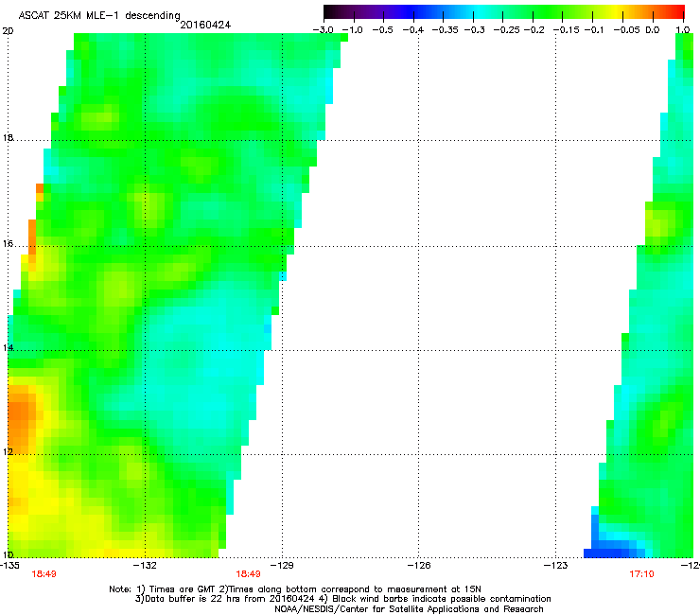Screen dimensions: 700x615
Task: Click the red 17:10 time label
Action: (641, 574)
